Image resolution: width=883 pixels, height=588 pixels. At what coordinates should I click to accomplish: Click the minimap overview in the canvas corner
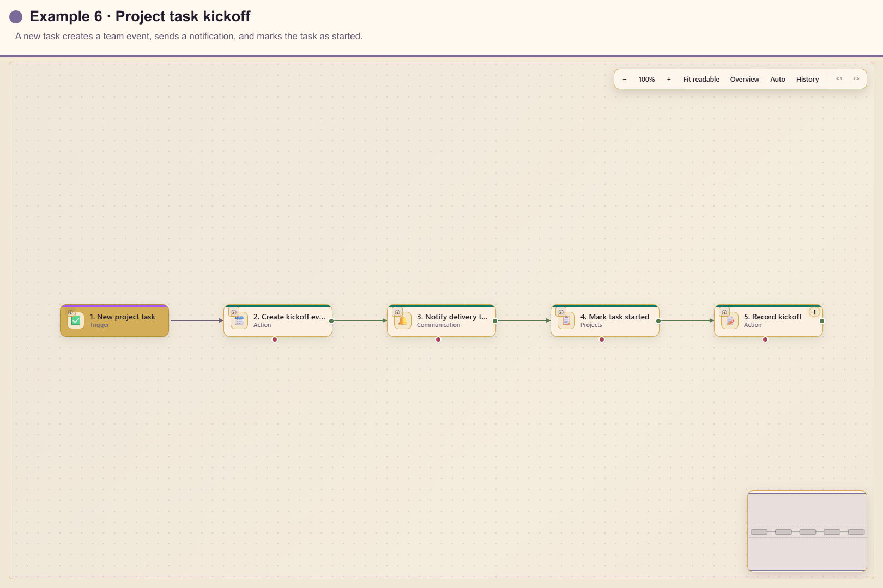[807, 531]
